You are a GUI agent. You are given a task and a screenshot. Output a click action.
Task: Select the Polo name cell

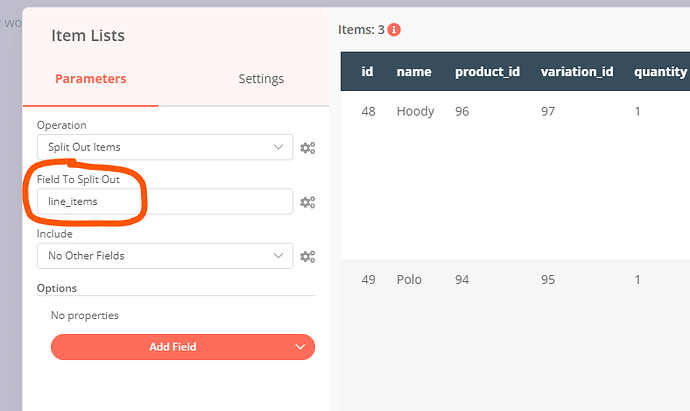(409, 279)
